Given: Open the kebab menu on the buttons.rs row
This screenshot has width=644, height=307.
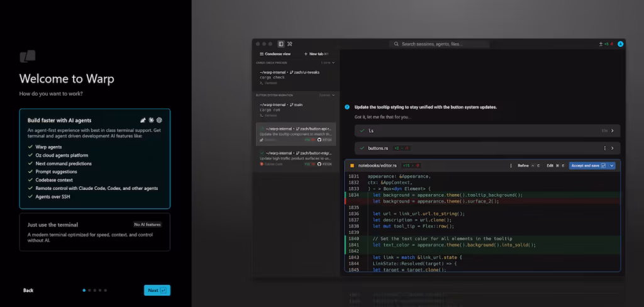Looking at the screenshot, I should click(604, 148).
